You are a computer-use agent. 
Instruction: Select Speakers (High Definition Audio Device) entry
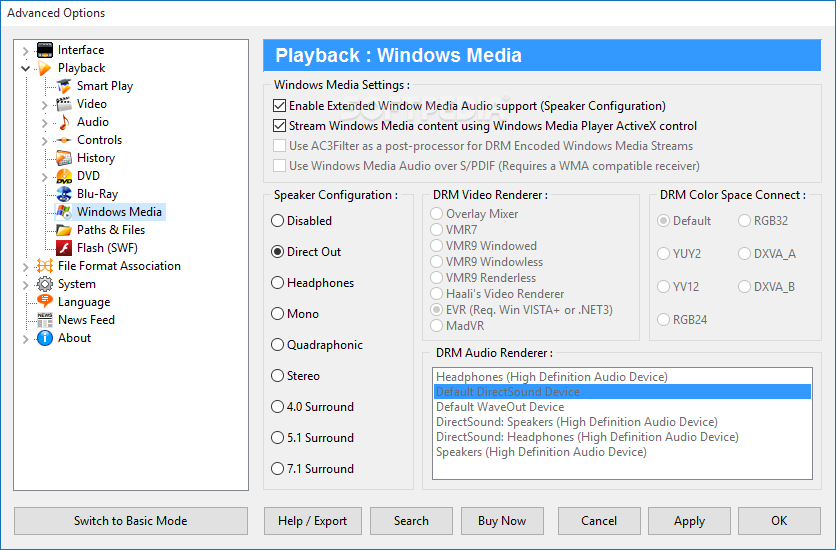tap(622, 451)
